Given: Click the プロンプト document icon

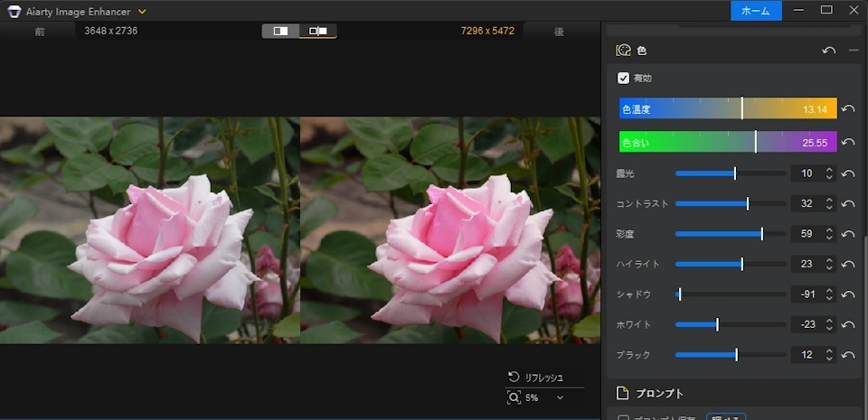Looking at the screenshot, I should coord(623,394).
